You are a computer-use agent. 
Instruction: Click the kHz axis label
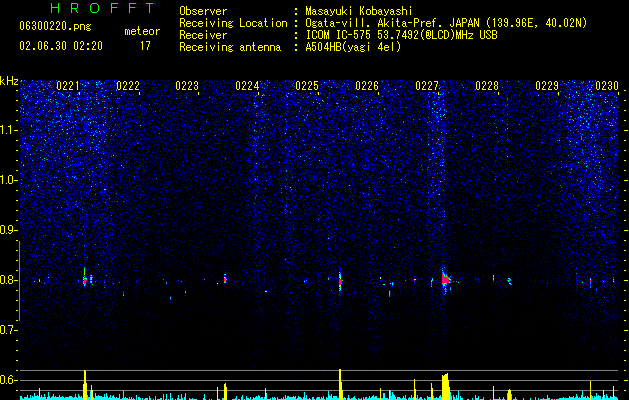click(x=9, y=81)
